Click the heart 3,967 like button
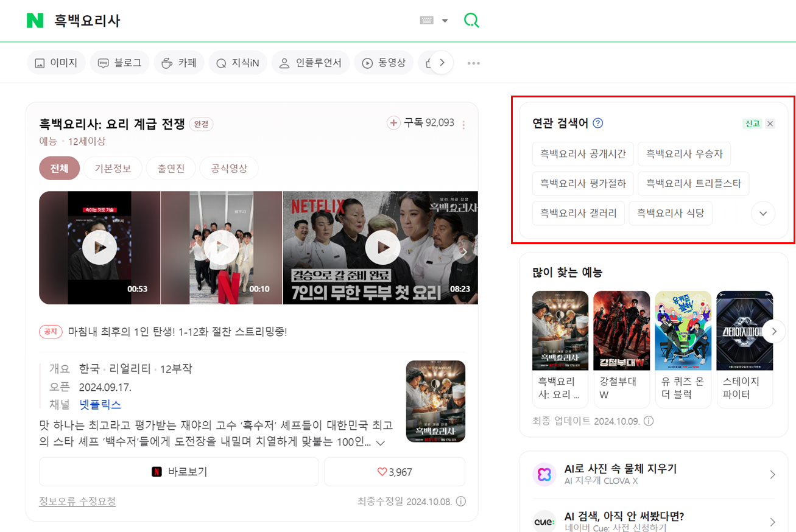 click(x=395, y=472)
